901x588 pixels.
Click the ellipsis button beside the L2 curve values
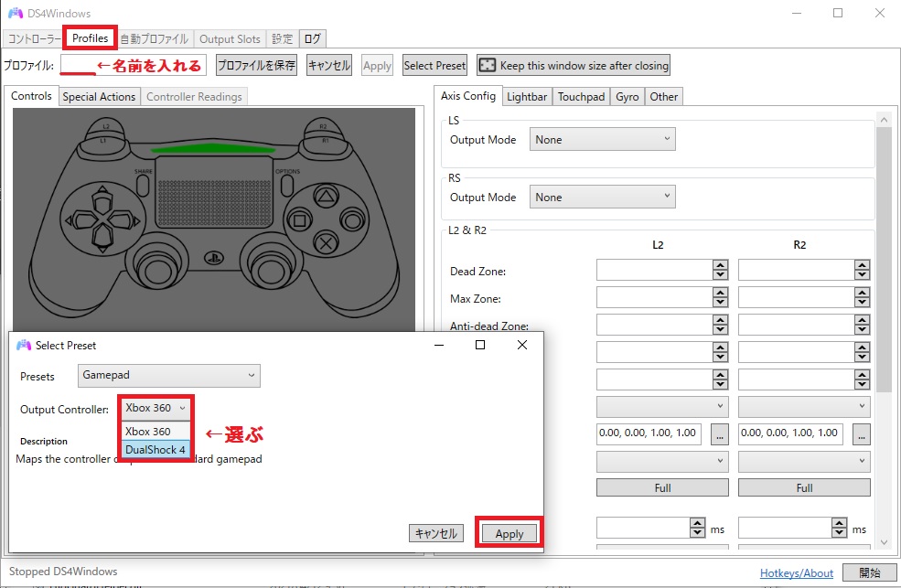coord(720,433)
